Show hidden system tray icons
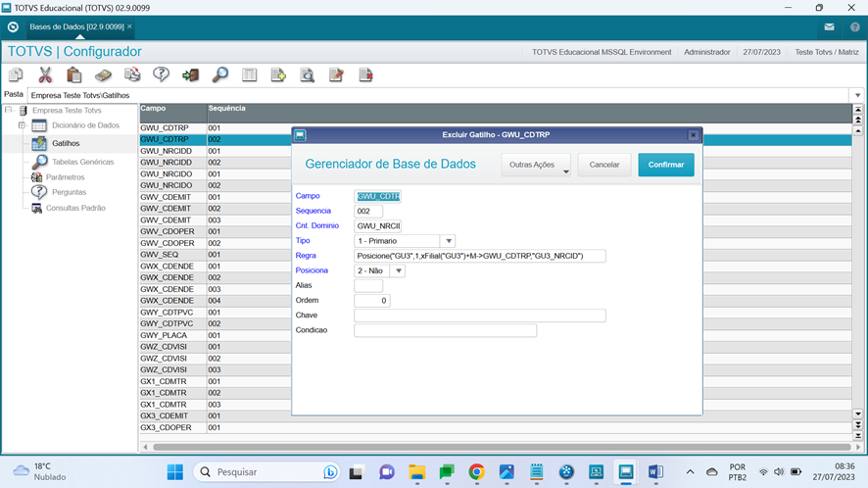 click(690, 472)
